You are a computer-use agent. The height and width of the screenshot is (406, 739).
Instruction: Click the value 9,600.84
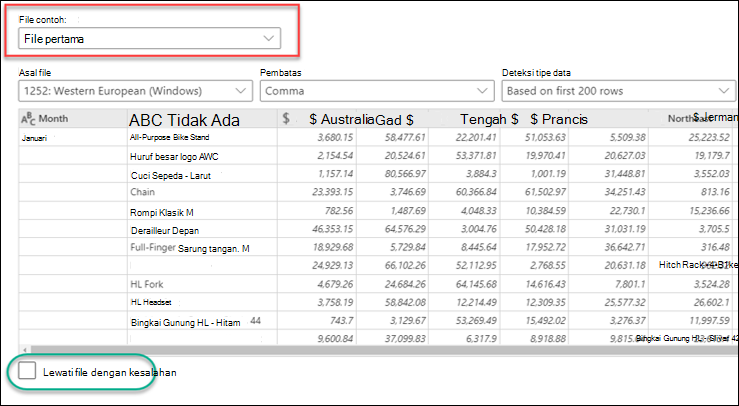(x=335, y=339)
